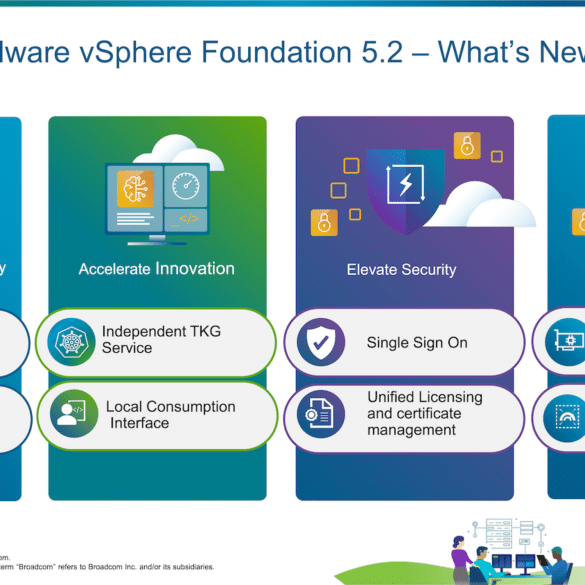Click the monitor illustration above Accelerate Innovation
The height and width of the screenshot is (585, 585).
(158, 204)
